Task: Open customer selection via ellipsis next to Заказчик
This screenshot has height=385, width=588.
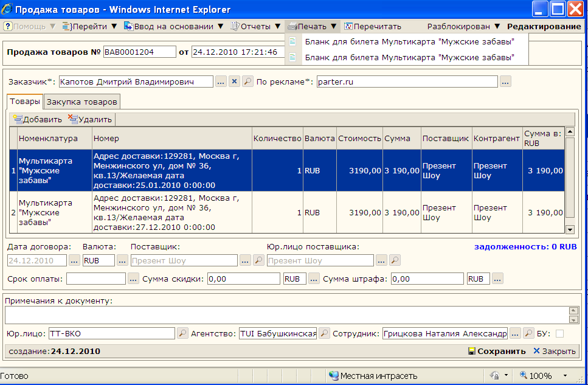Action: pos(221,82)
